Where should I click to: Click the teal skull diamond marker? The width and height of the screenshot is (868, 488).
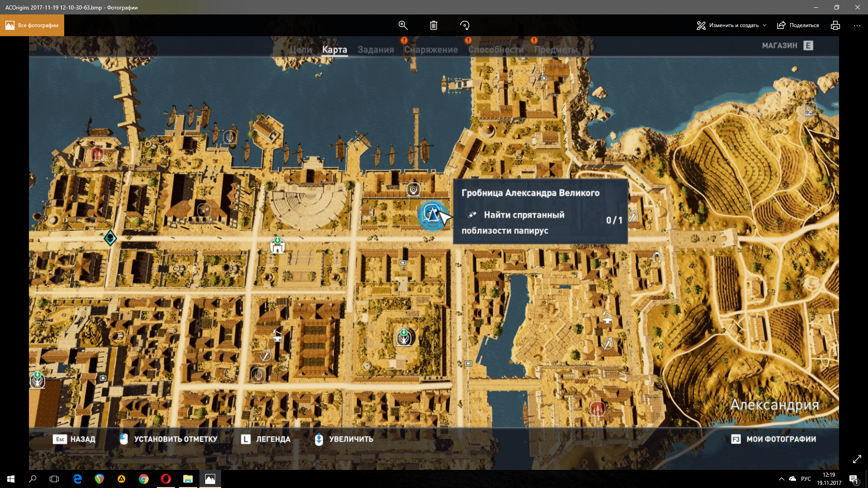pos(110,238)
